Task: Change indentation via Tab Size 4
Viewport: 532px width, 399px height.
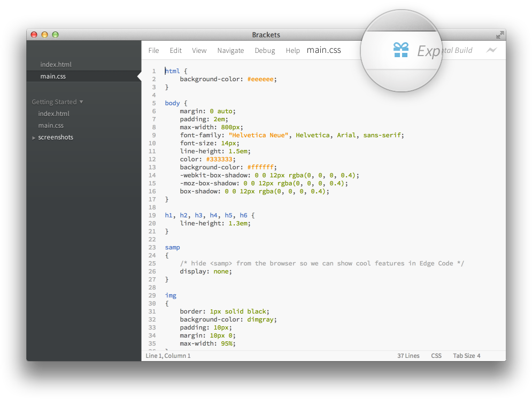Action: 466,356
